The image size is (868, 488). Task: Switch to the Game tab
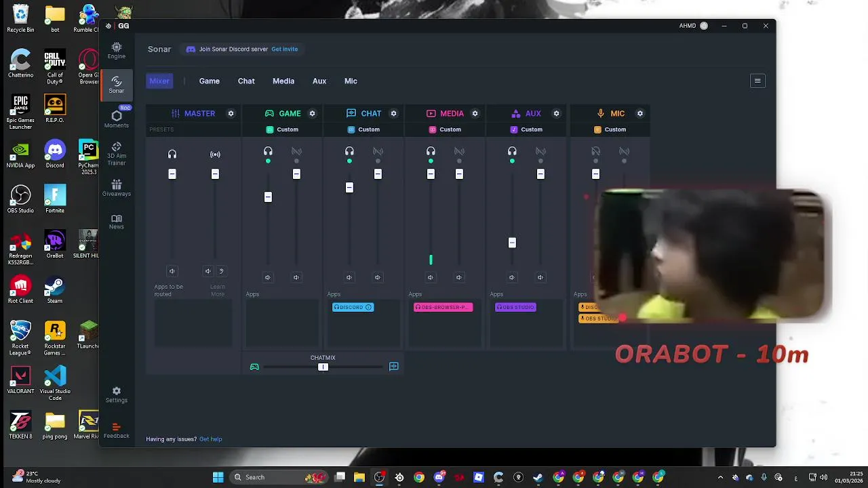point(210,81)
